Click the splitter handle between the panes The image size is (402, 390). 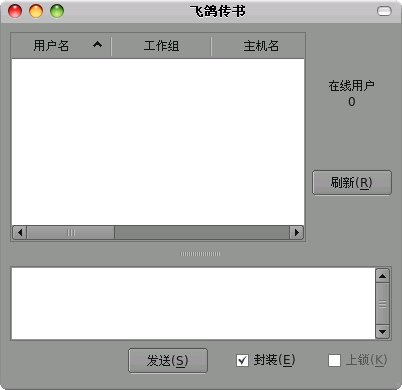[x=200, y=254]
